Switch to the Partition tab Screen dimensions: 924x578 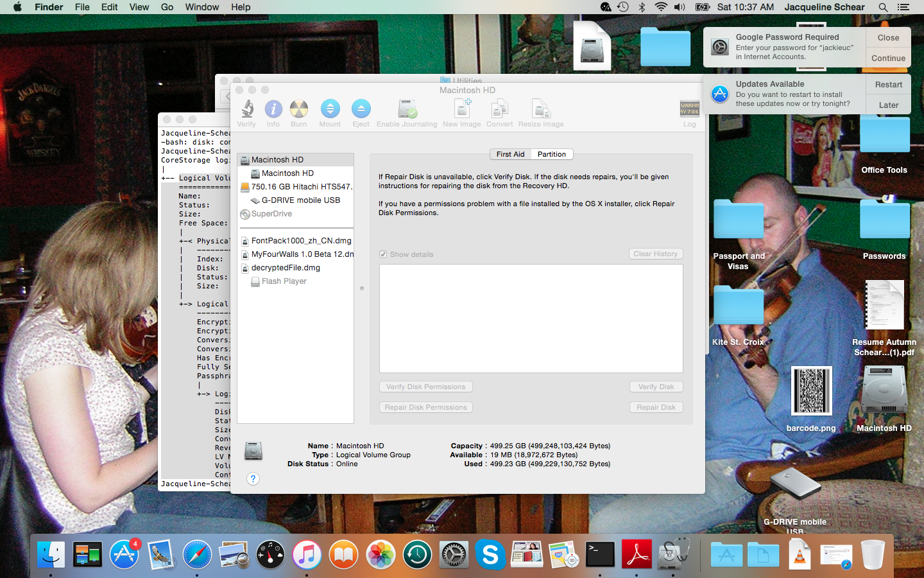552,154
